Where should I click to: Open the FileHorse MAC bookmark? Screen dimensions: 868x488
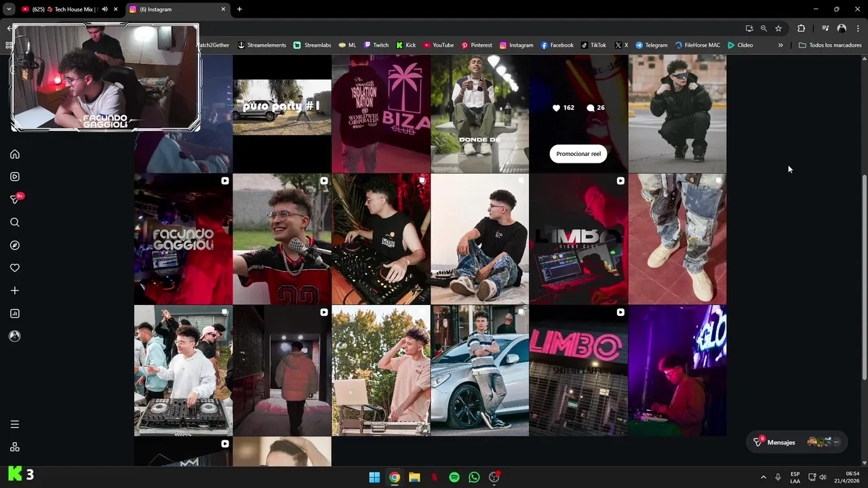coord(698,45)
